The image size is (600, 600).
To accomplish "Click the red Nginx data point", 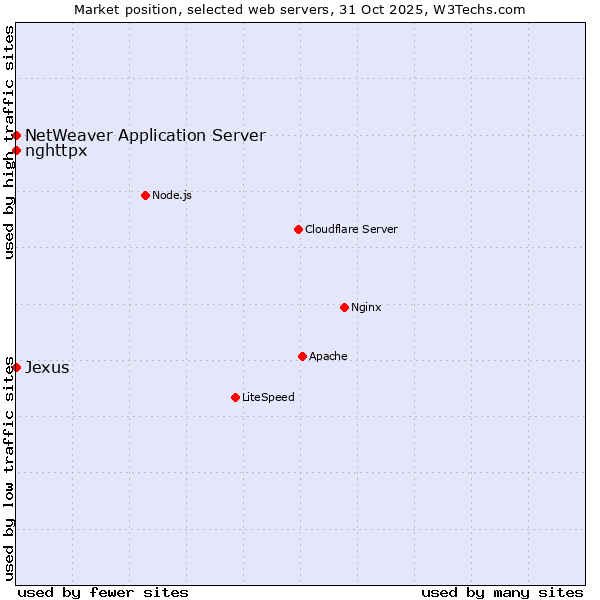I will 344,307.
